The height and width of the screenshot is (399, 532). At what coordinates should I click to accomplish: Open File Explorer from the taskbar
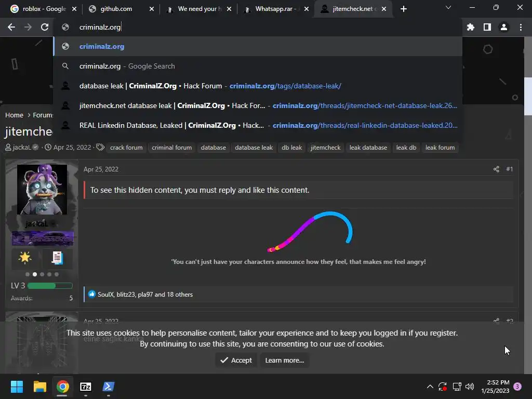(x=39, y=387)
